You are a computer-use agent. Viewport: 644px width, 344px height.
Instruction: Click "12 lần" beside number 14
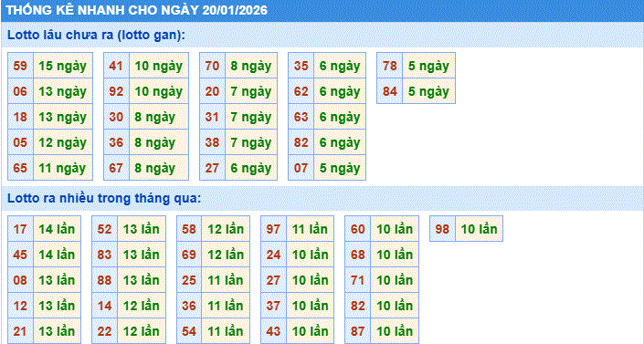tap(142, 306)
